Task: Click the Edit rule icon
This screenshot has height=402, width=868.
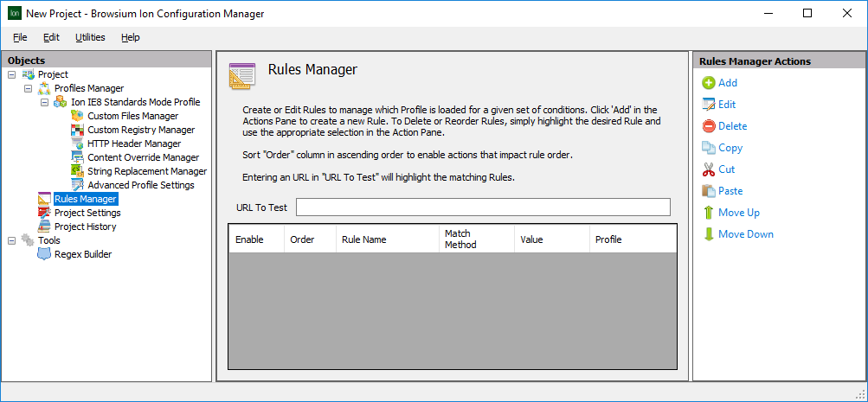Action: [708, 105]
